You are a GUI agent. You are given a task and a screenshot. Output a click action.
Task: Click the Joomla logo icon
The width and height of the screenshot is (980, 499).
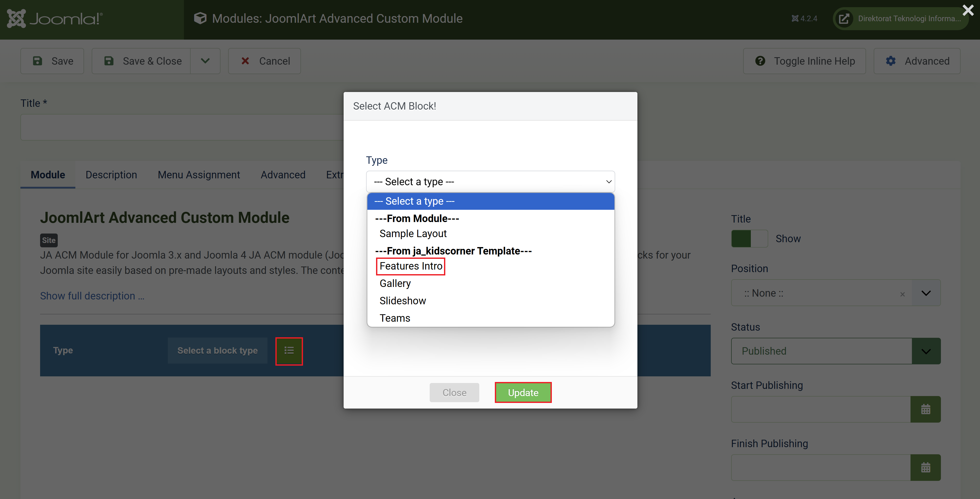pyautogui.click(x=16, y=18)
